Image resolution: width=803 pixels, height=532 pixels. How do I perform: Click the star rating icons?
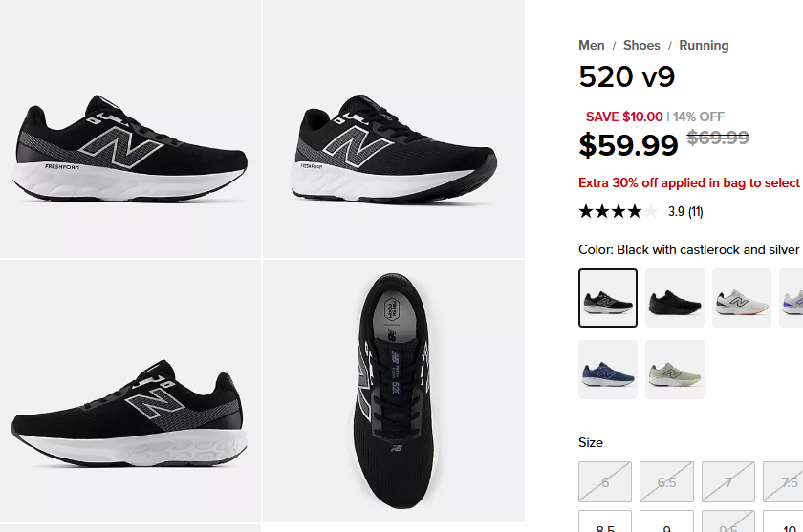(618, 211)
